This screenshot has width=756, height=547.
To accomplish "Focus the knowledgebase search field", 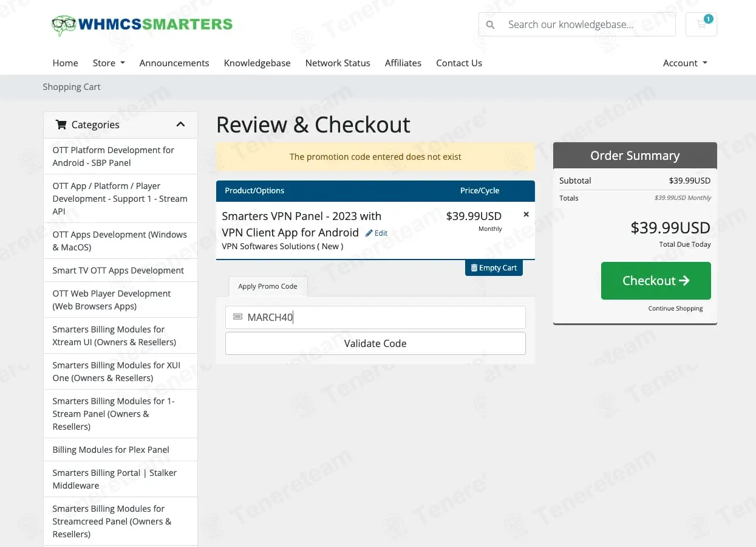I will 588,25.
